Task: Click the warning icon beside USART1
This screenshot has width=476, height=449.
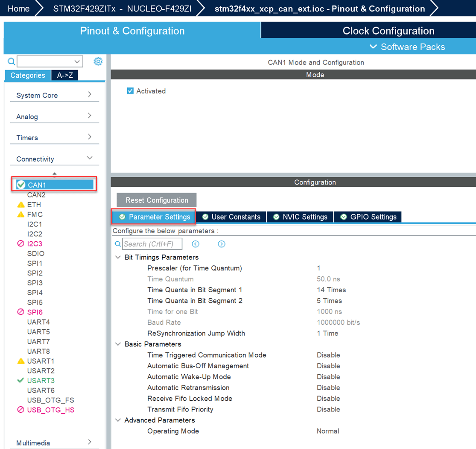Action: (x=20, y=361)
